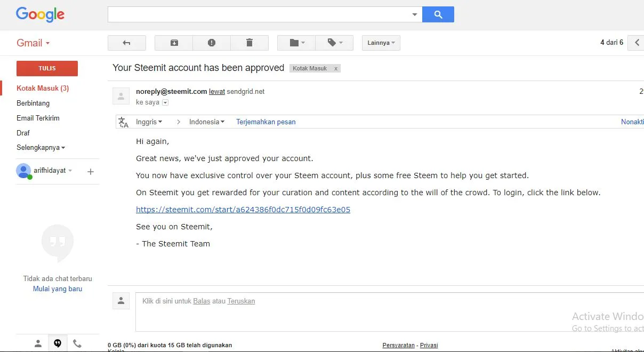Open the Lainnya menu
This screenshot has width=644, height=352.
point(381,43)
